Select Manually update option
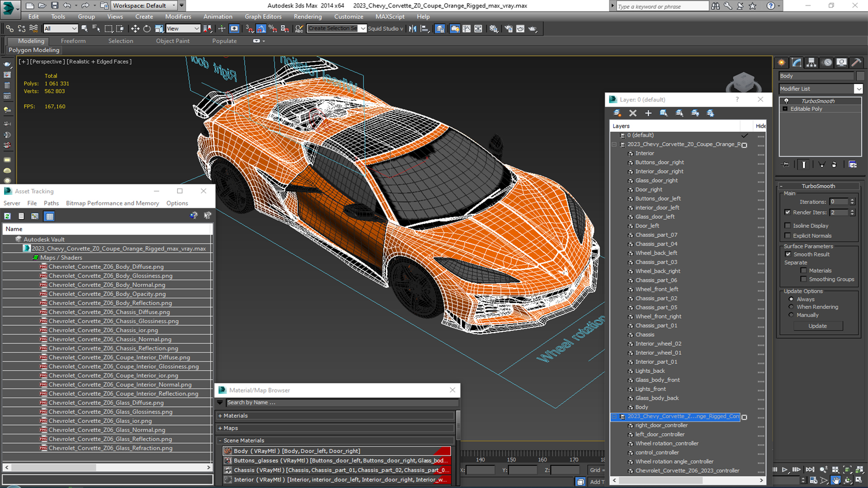The image size is (868, 488). [x=791, y=315]
